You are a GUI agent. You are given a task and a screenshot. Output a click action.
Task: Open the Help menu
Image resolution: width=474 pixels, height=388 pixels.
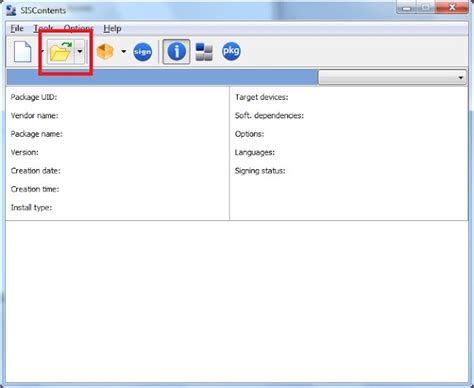112,29
